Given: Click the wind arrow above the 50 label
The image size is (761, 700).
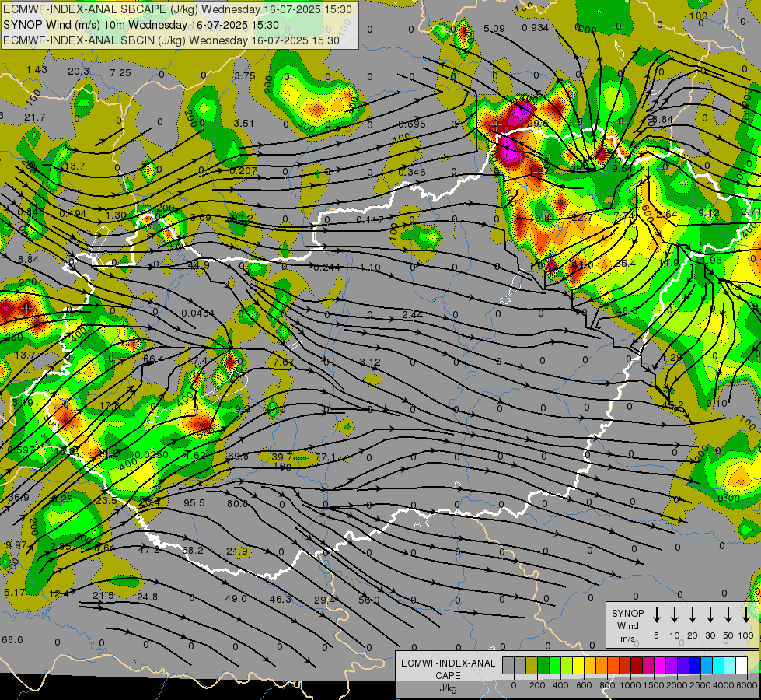Looking at the screenshot, I should pos(728,614).
